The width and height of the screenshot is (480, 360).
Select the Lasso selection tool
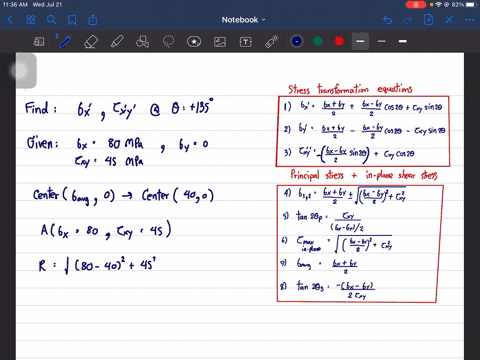tap(168, 42)
